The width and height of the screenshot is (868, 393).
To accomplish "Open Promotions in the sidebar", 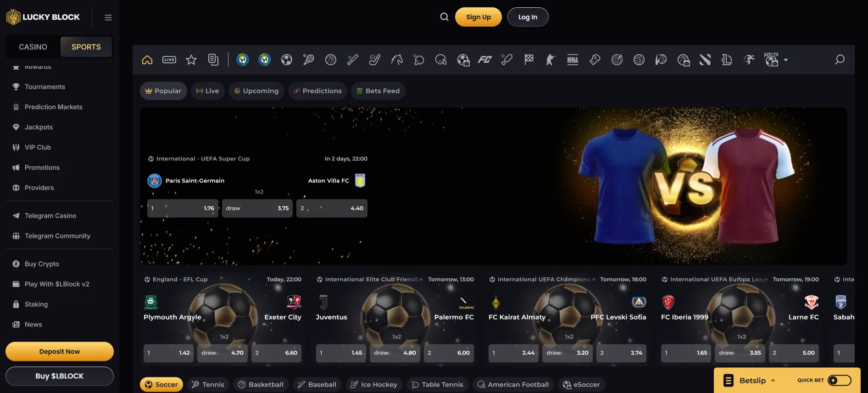I will [42, 167].
